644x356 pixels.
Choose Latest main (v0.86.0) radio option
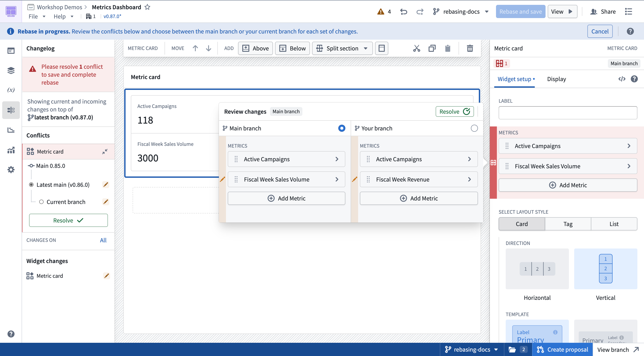(31, 185)
